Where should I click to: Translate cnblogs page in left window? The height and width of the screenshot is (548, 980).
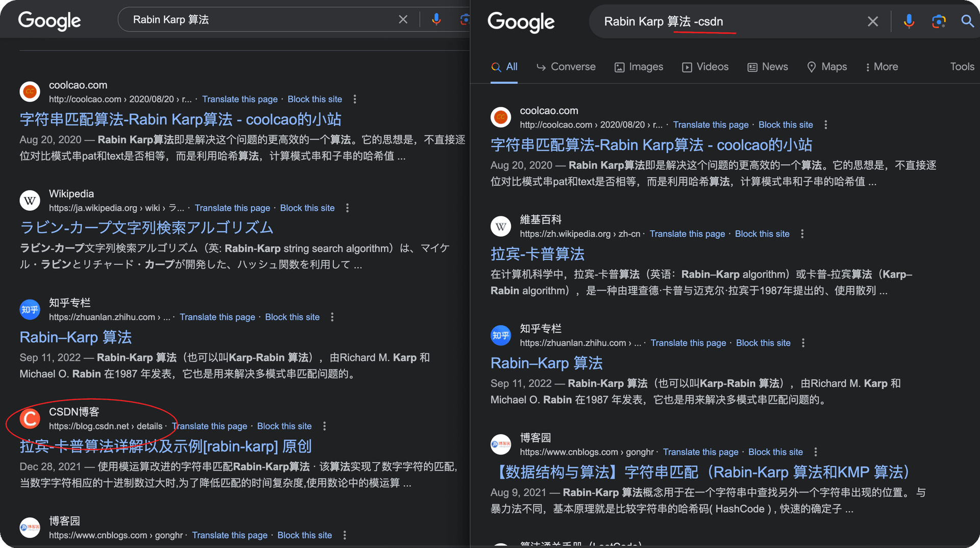pos(230,535)
